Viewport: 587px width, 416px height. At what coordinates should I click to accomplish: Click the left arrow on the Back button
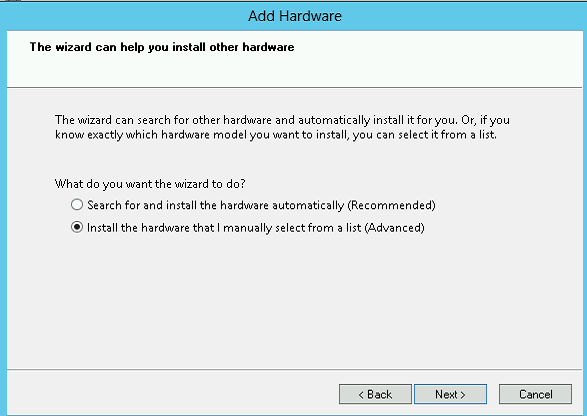tap(361, 395)
